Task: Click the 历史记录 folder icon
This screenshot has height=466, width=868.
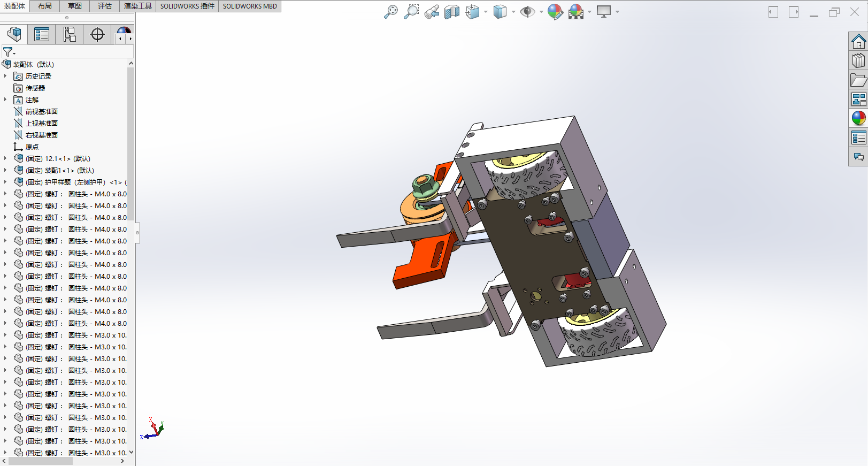Action: click(x=18, y=76)
